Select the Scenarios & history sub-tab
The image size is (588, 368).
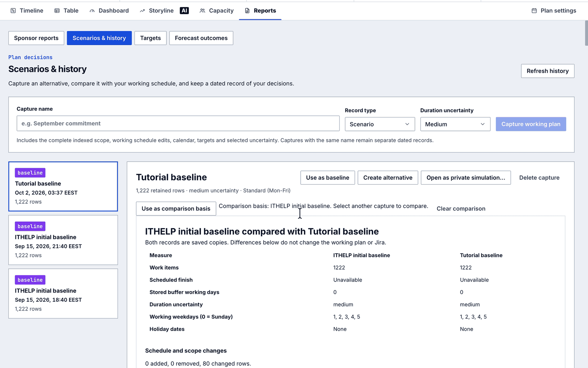click(x=99, y=38)
